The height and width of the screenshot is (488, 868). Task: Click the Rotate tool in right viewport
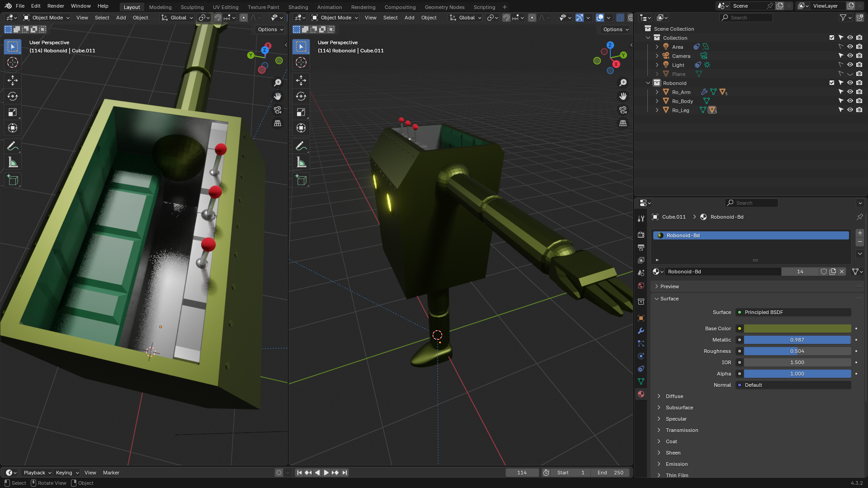click(301, 96)
